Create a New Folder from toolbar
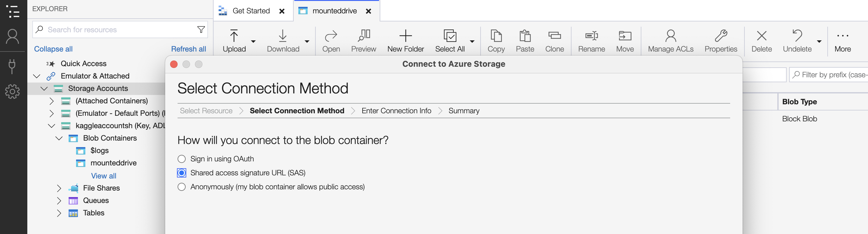 point(405,41)
